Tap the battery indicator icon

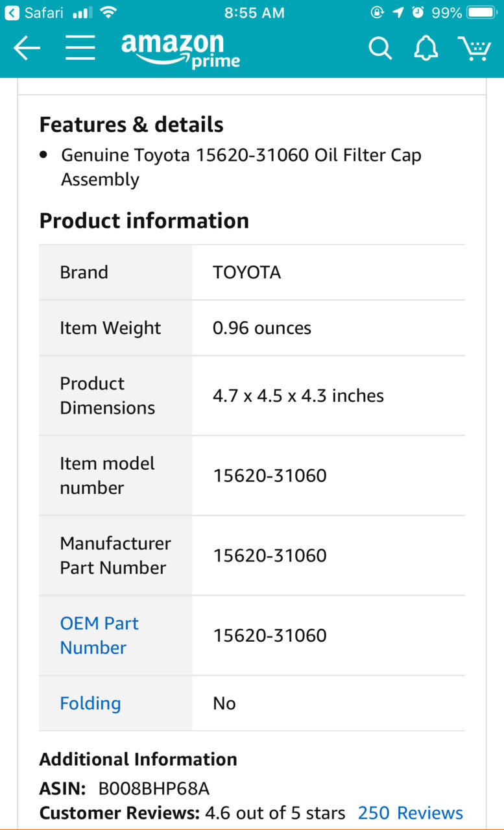(x=482, y=12)
